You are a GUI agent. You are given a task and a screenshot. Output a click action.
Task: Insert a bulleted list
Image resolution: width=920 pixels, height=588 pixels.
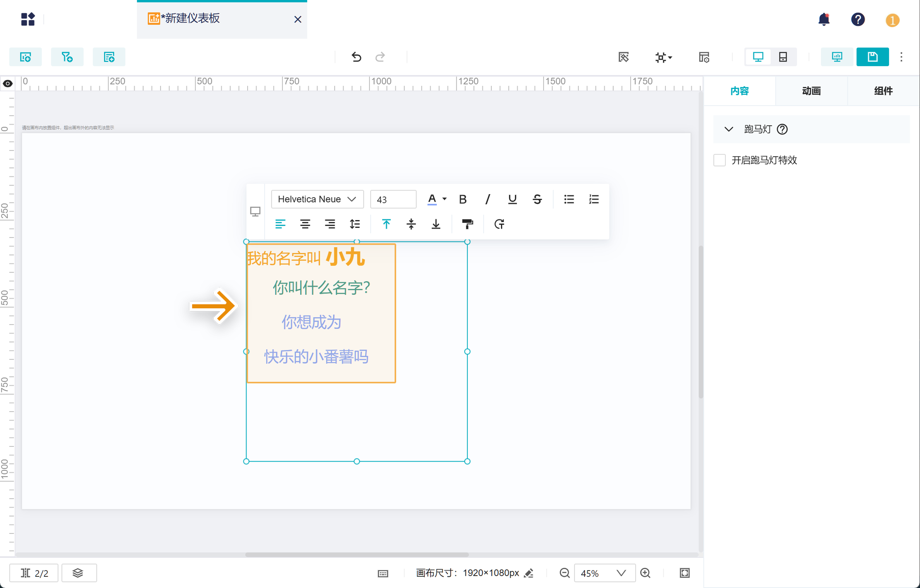pyautogui.click(x=569, y=199)
